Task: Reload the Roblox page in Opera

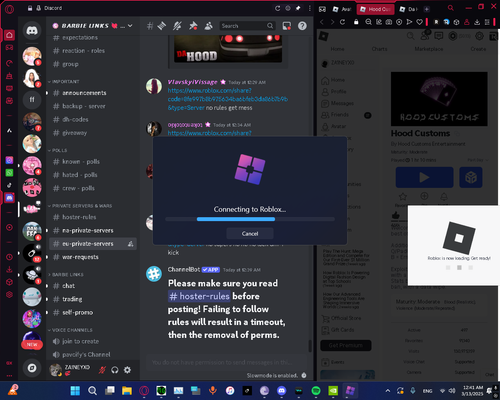Action: click(x=342, y=22)
